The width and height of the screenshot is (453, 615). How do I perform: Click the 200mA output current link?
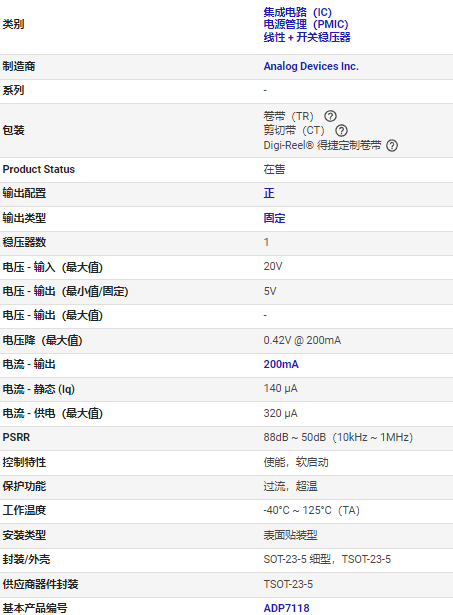281,364
